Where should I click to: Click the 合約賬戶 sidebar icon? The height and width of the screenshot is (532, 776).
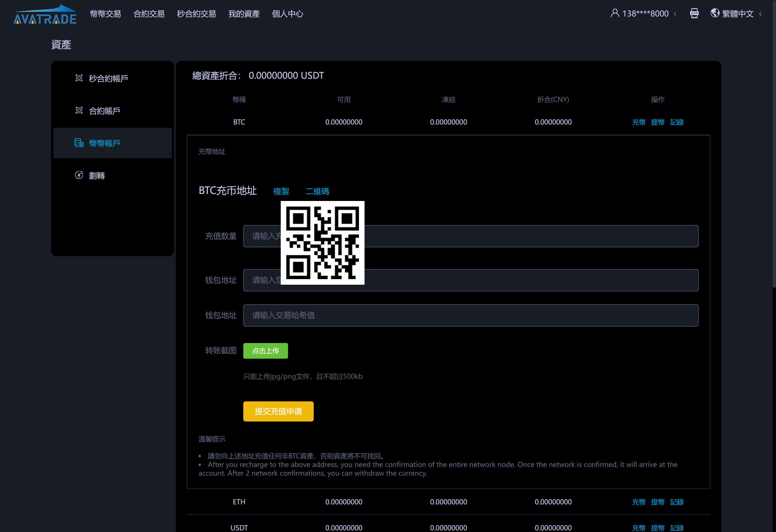tap(79, 111)
